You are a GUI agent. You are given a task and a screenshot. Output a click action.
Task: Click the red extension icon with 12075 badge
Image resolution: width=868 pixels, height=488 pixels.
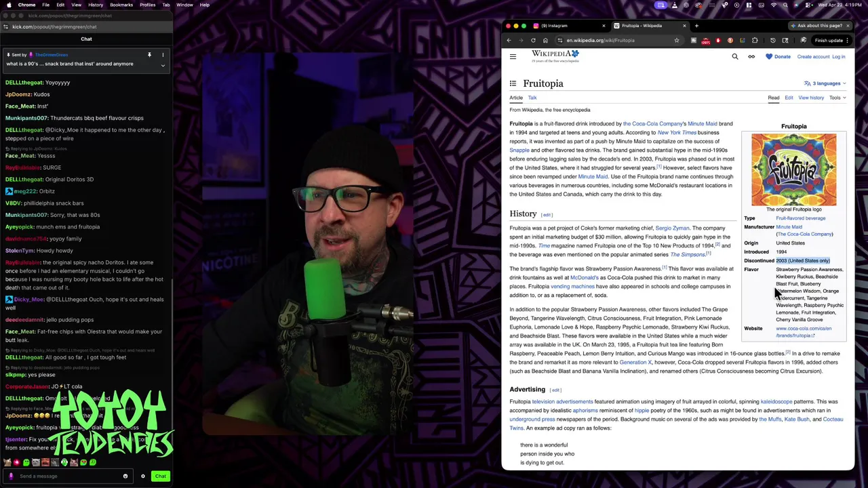click(706, 41)
